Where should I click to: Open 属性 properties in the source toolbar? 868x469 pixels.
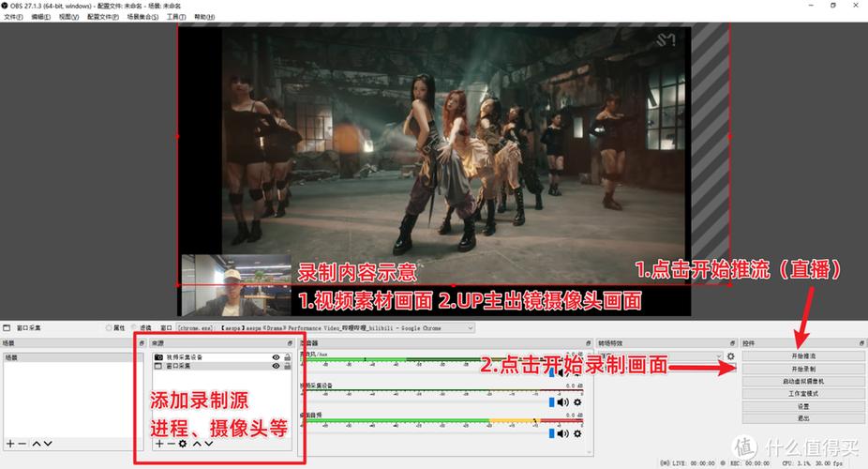[x=115, y=327]
